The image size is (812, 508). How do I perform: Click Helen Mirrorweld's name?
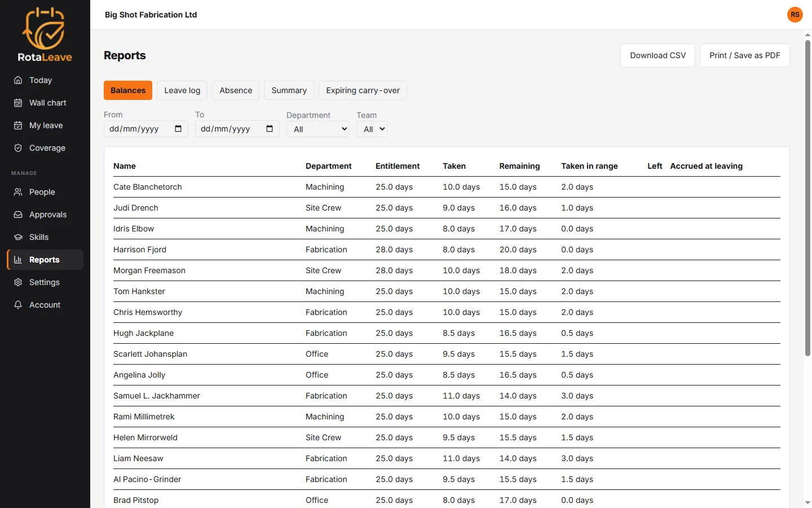click(x=145, y=437)
